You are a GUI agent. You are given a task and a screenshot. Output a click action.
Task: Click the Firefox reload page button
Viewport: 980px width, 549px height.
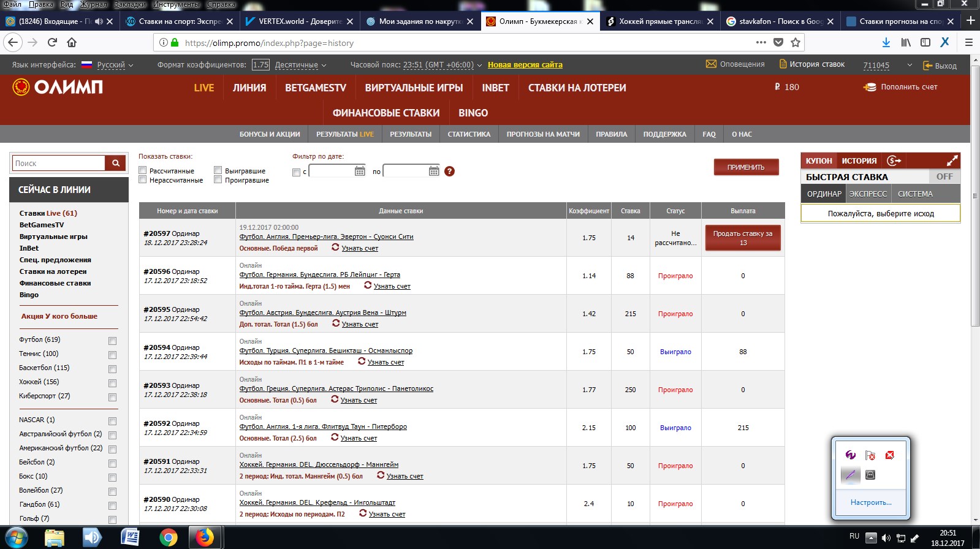(52, 42)
